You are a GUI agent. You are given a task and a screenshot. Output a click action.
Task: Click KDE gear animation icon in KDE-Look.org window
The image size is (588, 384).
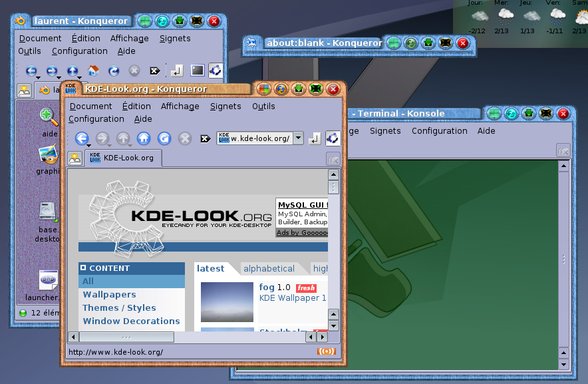[x=333, y=138]
